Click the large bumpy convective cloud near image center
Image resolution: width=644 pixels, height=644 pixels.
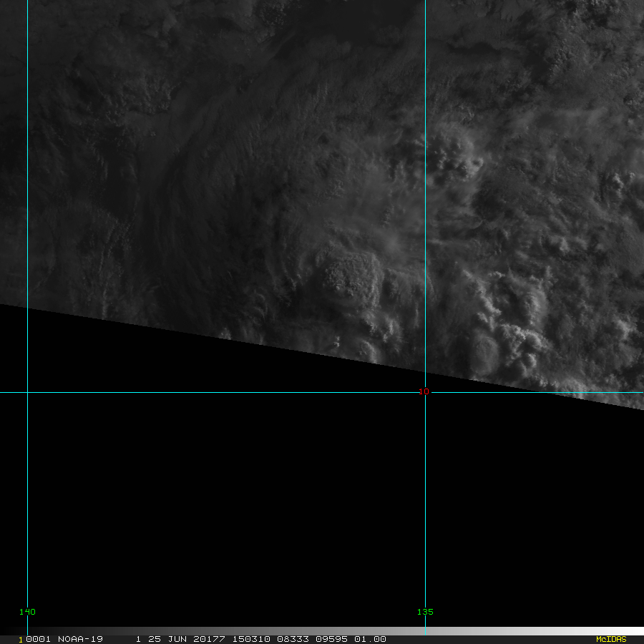point(349,275)
